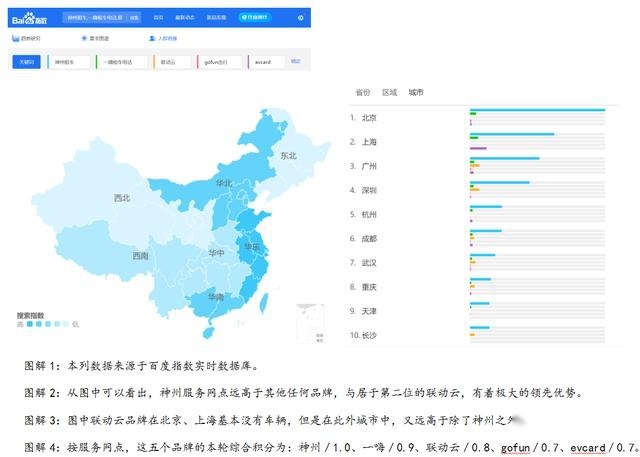Screen dimensions: 640x457
Task: Click the 广州 row in city ranking
Action: pos(478,166)
